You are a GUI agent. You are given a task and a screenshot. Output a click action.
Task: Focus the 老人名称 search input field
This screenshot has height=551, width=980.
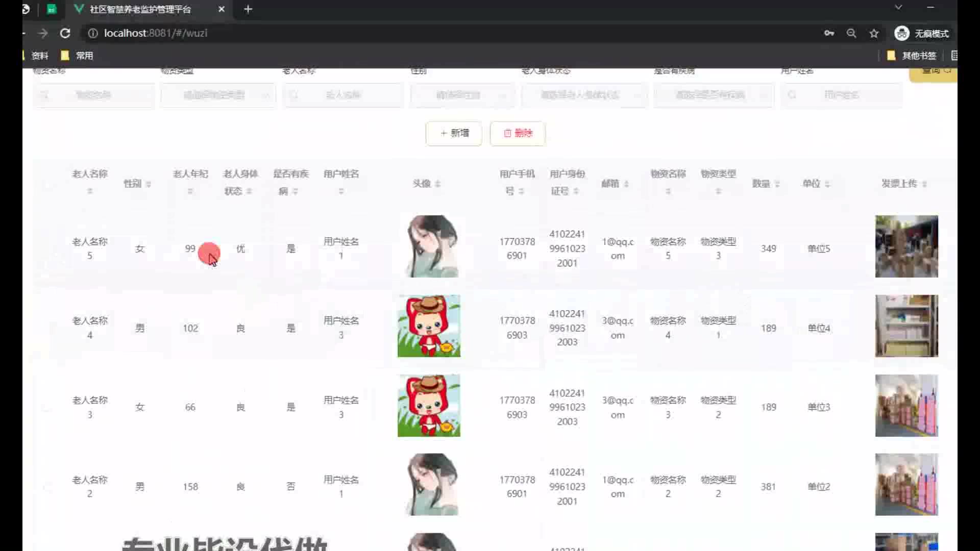[343, 95]
